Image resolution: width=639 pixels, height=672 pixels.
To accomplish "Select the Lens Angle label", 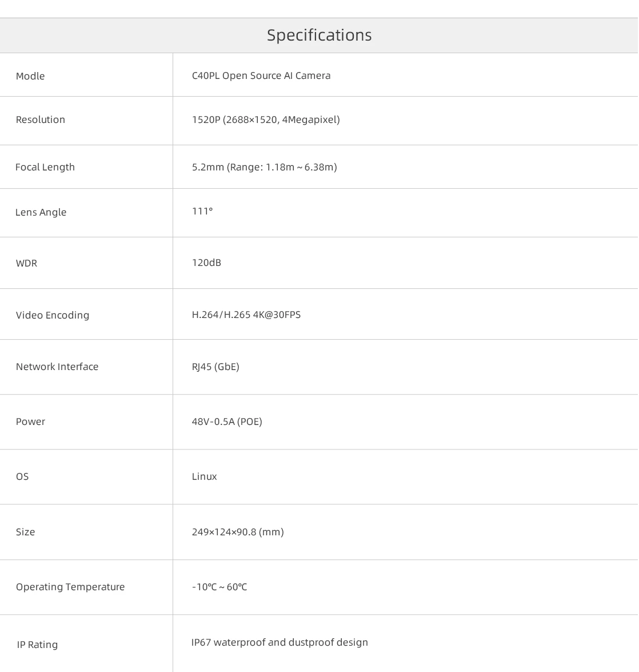I will point(41,212).
